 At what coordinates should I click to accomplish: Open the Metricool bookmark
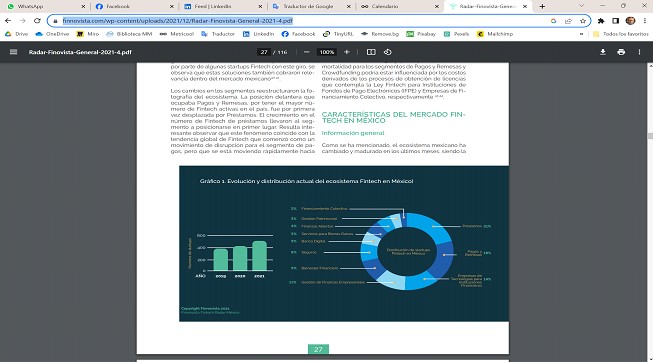tap(177, 34)
